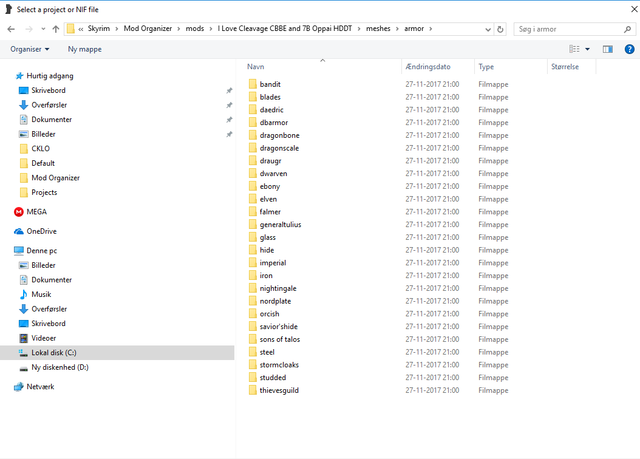This screenshot has height=459, width=640.
Task: Select the imperial folder
Action: pos(273,263)
